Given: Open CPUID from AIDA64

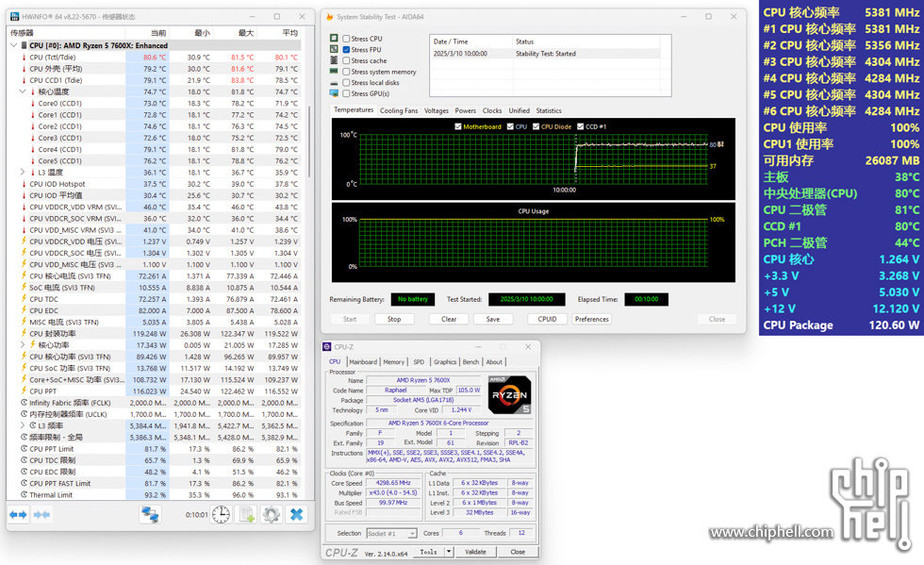Looking at the screenshot, I should 547,319.
